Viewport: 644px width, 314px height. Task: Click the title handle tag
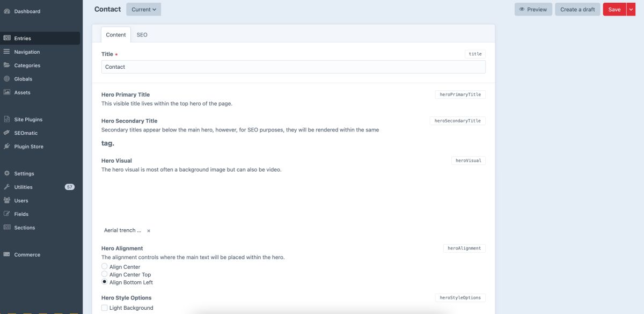(x=475, y=54)
